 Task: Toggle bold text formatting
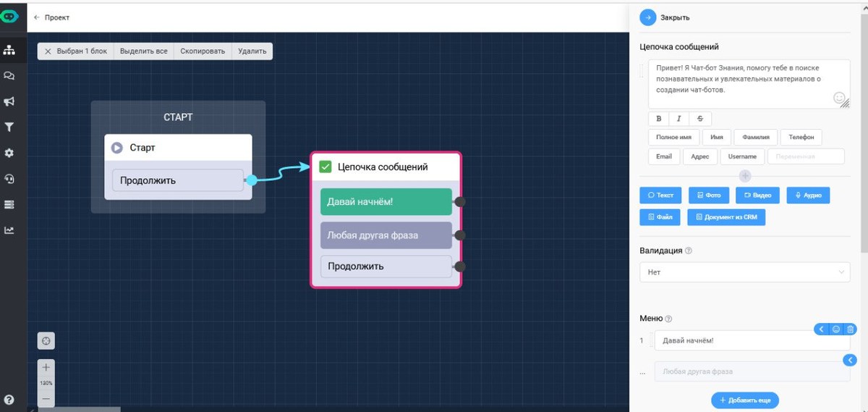click(658, 119)
